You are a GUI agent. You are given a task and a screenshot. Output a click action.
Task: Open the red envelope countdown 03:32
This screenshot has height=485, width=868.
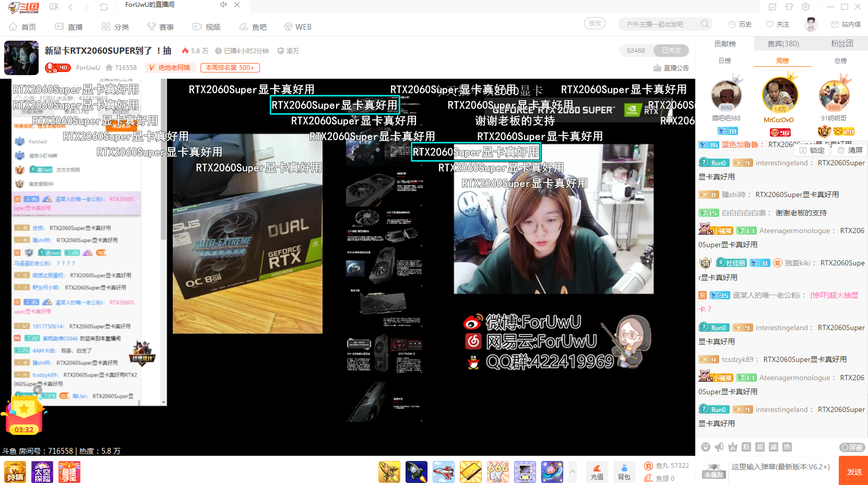(23, 416)
